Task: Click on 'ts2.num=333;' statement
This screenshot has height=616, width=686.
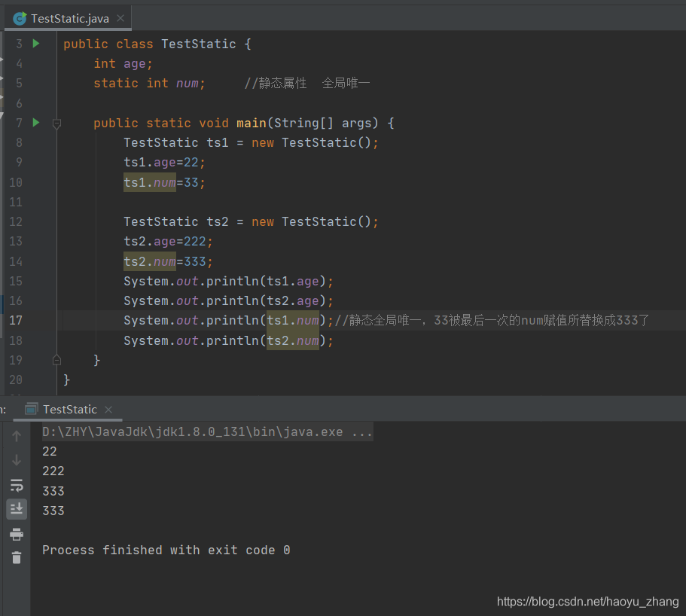Action: [168, 261]
